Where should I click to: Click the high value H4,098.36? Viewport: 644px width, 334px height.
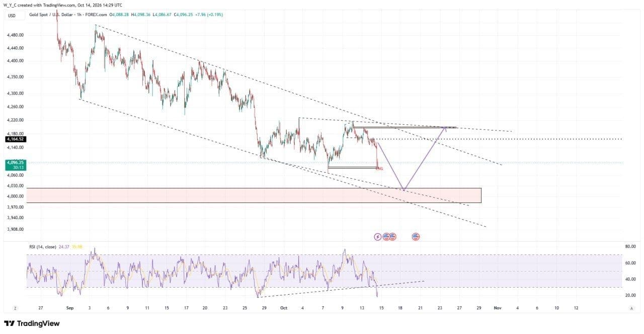click(141, 15)
